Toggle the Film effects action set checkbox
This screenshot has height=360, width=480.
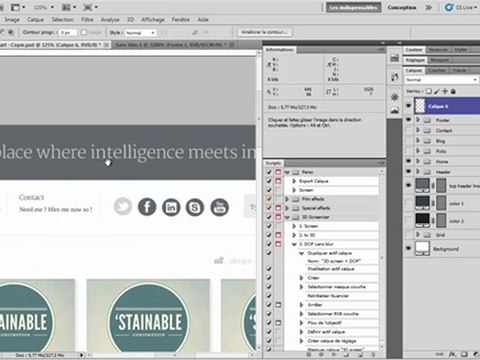coord(269,199)
